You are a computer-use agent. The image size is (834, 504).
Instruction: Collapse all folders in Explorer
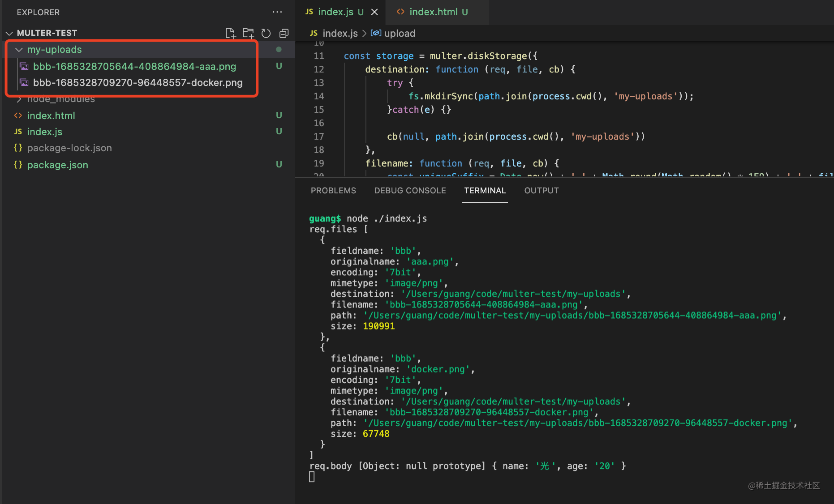pos(284,33)
